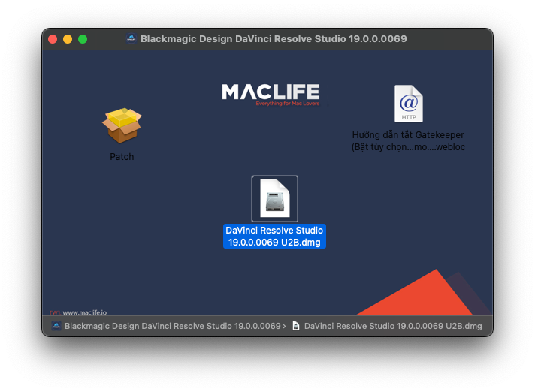Click the green full-screen window button

[x=83, y=39]
